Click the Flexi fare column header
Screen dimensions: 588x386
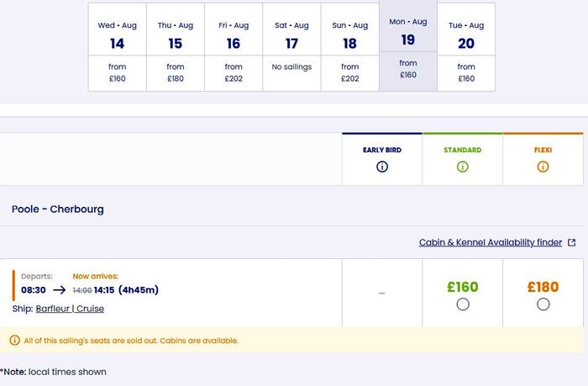543,150
